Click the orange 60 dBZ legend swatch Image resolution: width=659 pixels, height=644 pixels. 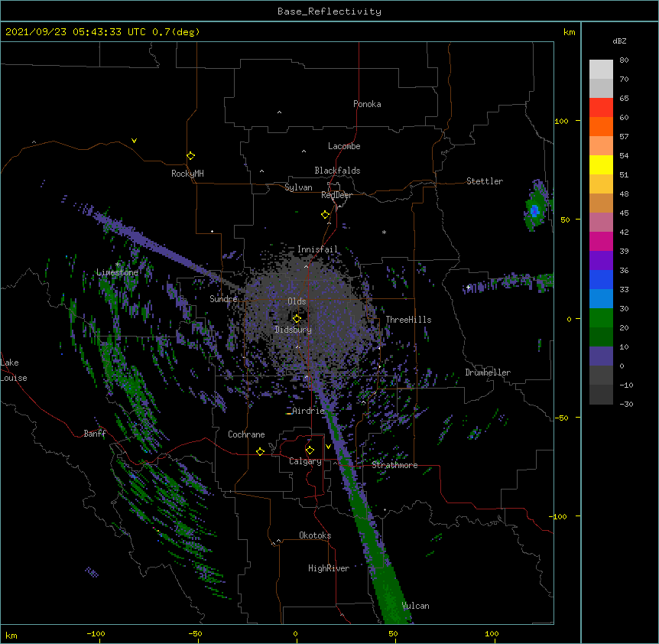point(601,126)
